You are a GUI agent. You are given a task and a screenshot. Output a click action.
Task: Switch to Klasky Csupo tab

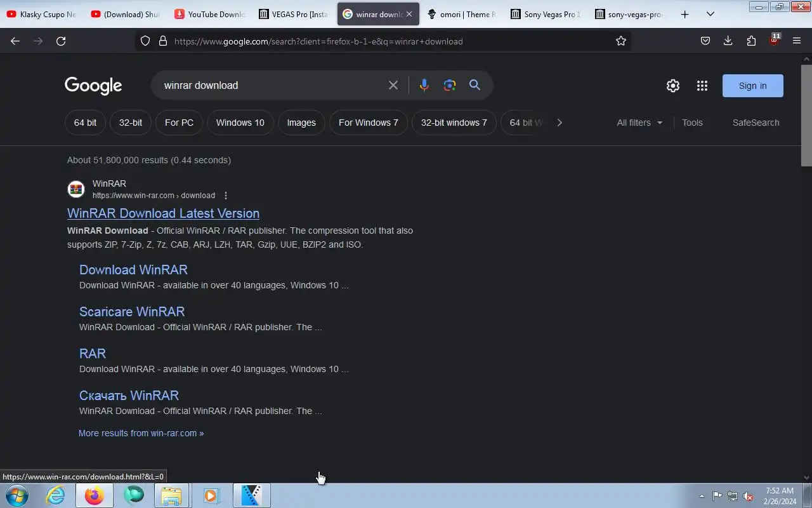[42, 14]
